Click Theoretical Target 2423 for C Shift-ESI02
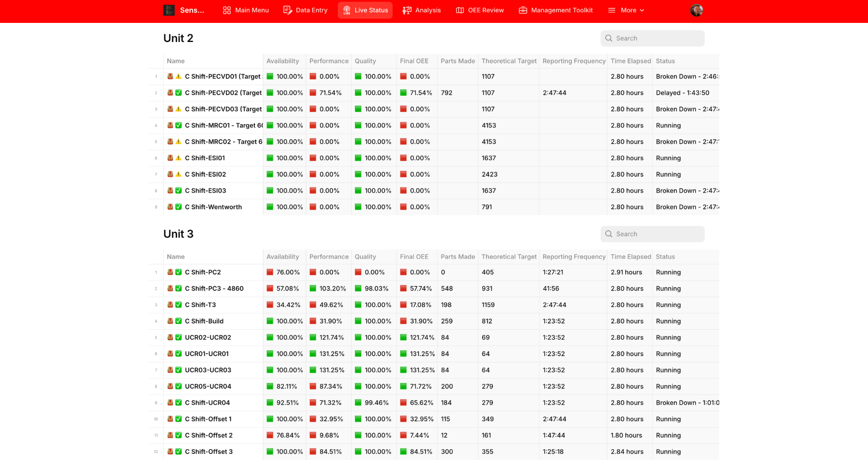Screen dimensions: 868x470 tap(490, 174)
